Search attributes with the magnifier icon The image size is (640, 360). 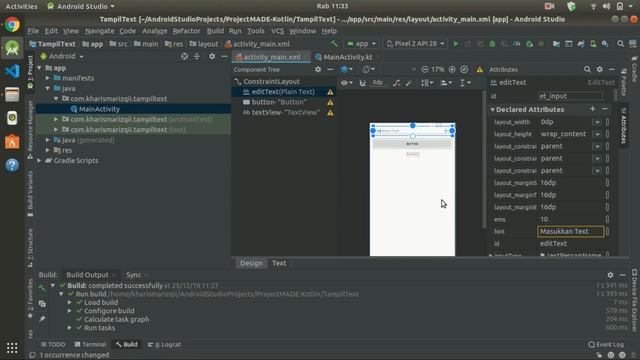(587, 69)
